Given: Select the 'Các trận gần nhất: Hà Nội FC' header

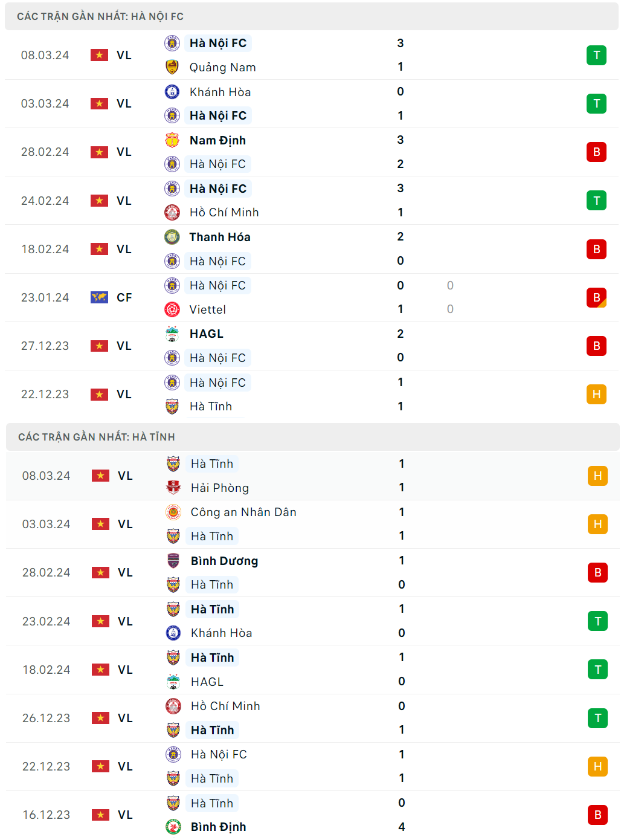Looking at the screenshot, I should point(100,16).
